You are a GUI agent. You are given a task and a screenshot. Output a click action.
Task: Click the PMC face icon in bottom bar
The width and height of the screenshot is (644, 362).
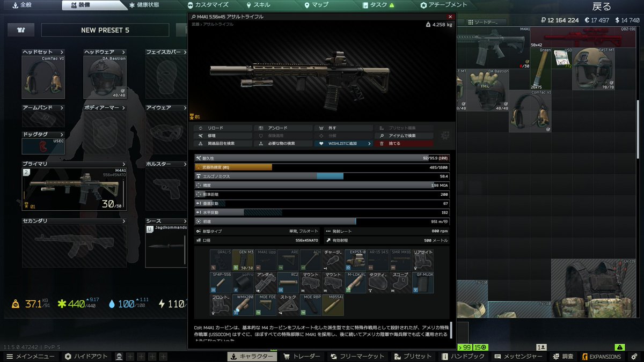119,357
